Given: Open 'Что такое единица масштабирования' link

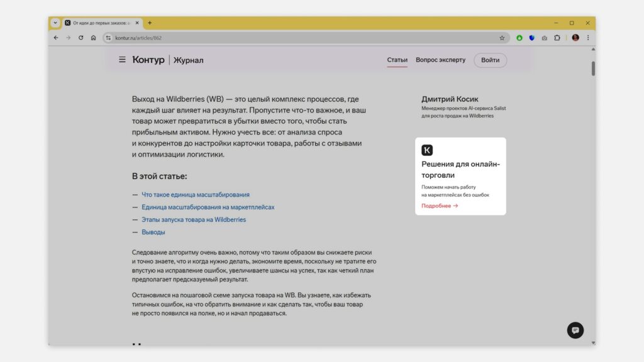Looking at the screenshot, I should (x=196, y=195).
